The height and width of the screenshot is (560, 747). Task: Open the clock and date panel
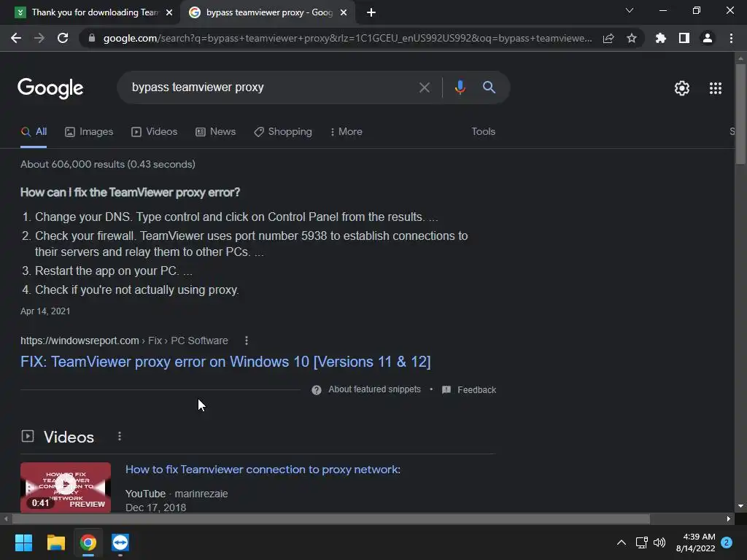coord(695,542)
